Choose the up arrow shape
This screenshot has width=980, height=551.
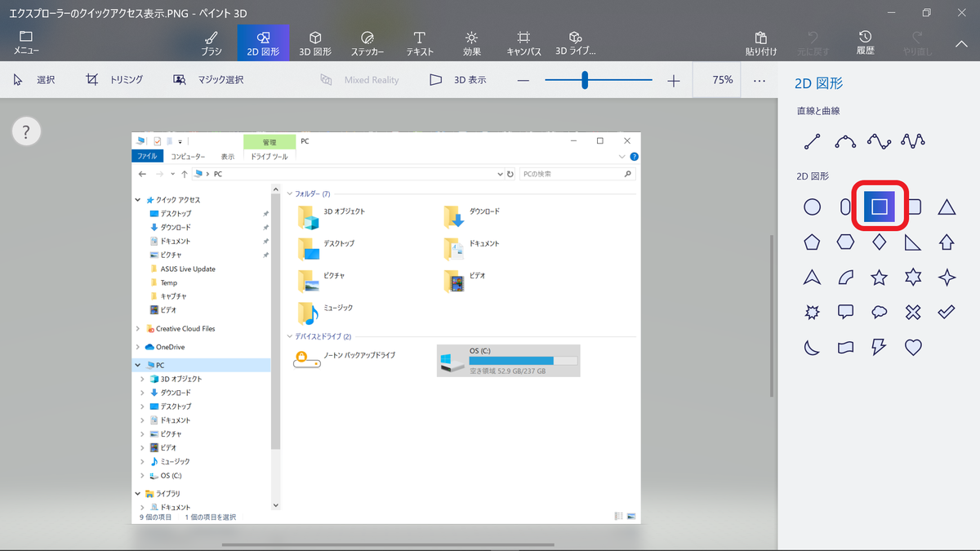(x=947, y=242)
